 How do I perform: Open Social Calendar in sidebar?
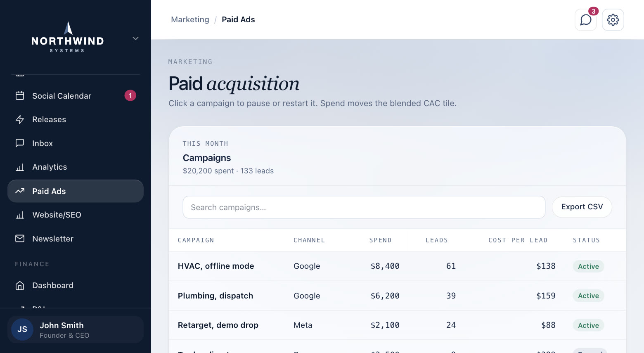(x=76, y=96)
